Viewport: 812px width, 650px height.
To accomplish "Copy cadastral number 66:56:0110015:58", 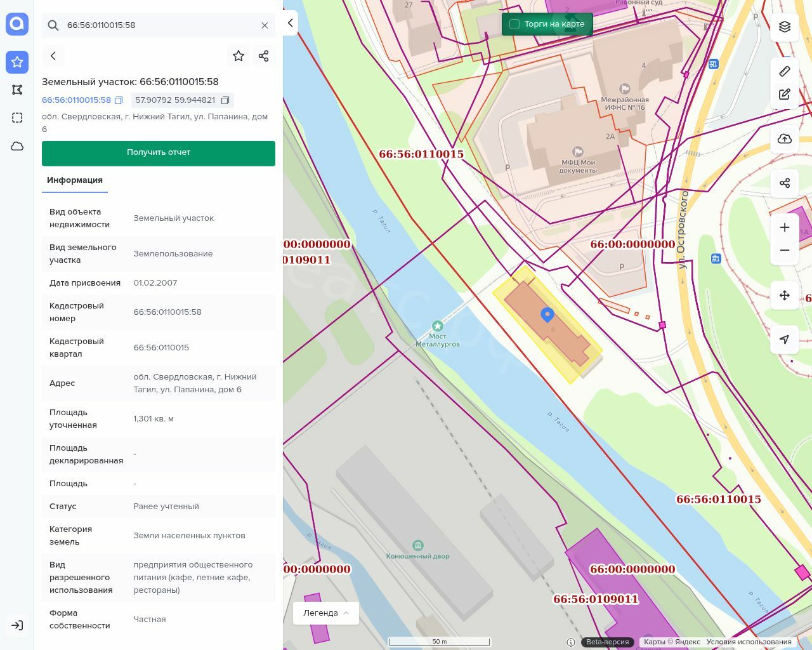I will (119, 100).
